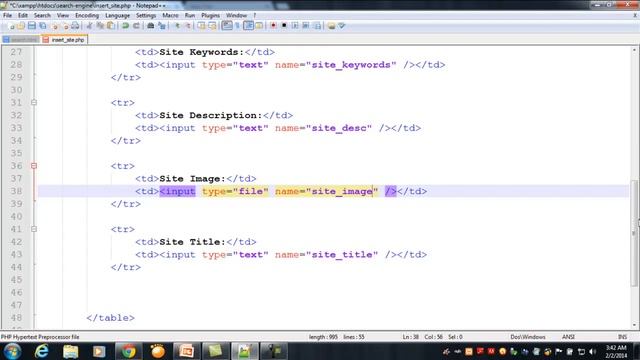Image resolution: width=640 pixels, height=360 pixels.
Task: Zoom out with the Zoom Out toolbar icon
Action: click(x=188, y=26)
